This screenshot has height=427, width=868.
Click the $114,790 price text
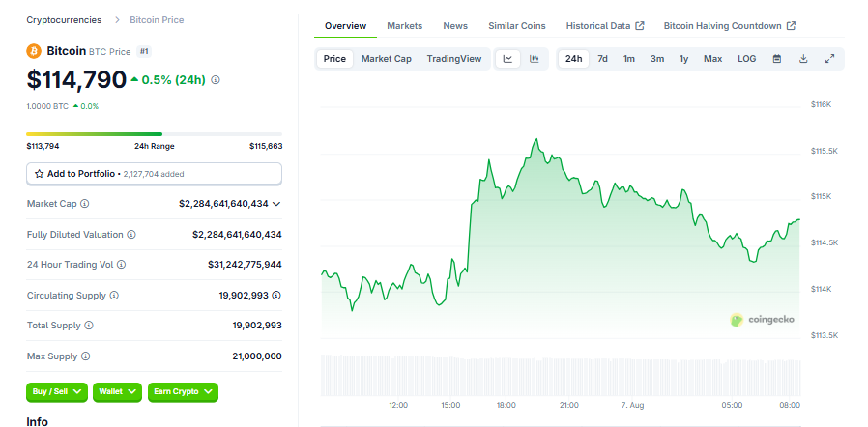point(76,79)
